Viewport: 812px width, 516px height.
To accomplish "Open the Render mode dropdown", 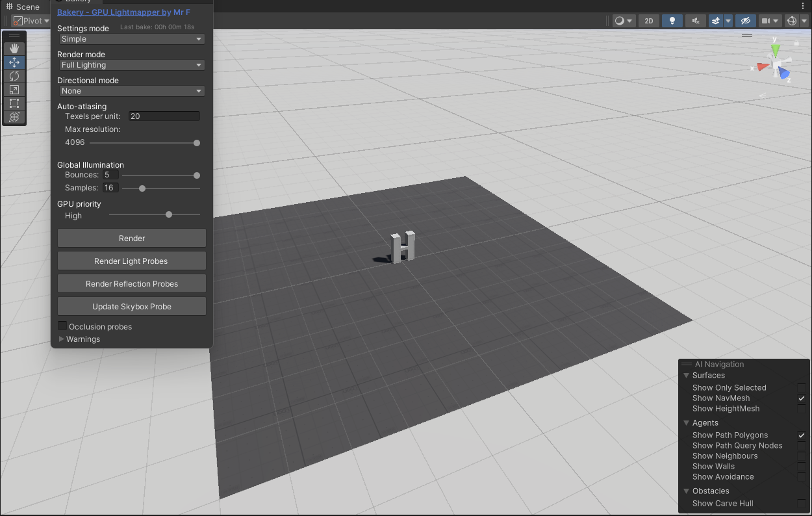I will pos(131,65).
